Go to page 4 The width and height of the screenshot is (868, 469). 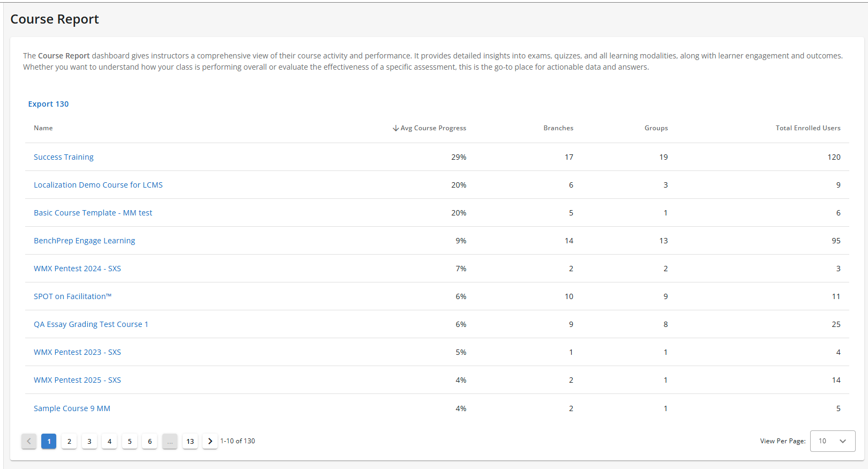coord(109,441)
